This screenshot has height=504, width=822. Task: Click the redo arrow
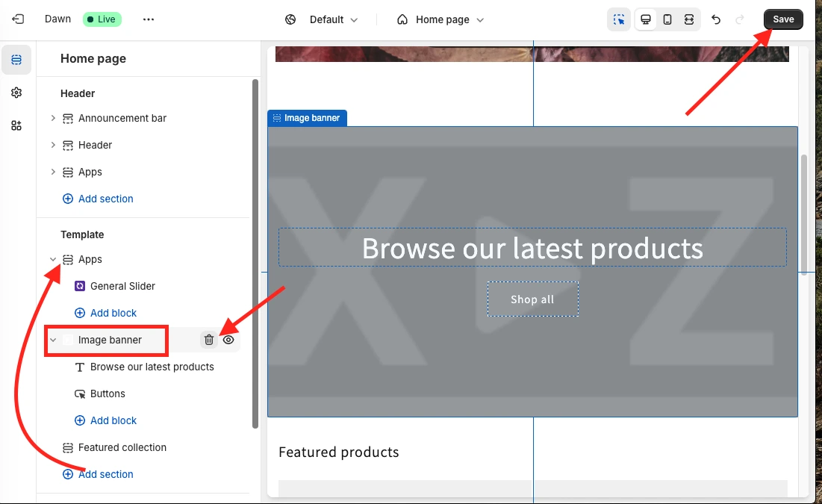740,19
